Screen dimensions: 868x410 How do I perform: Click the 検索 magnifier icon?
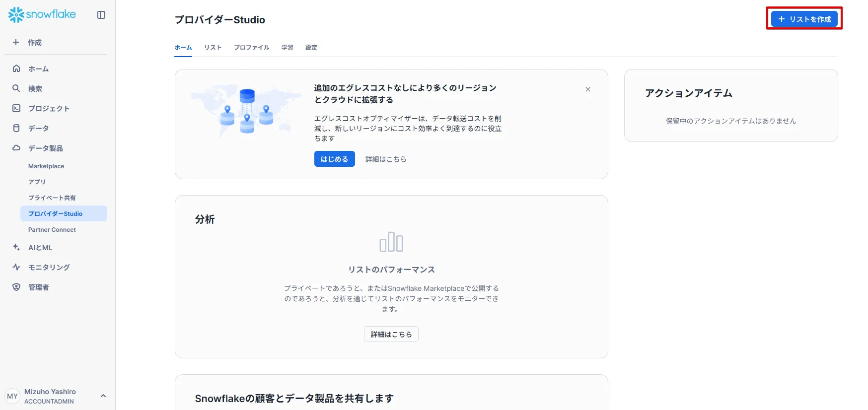click(16, 88)
